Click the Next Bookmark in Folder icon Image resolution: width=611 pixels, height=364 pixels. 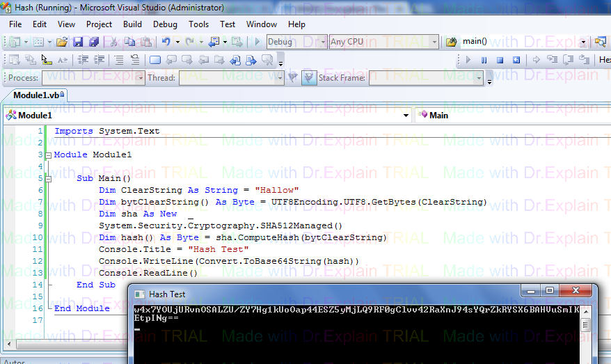click(x=219, y=60)
